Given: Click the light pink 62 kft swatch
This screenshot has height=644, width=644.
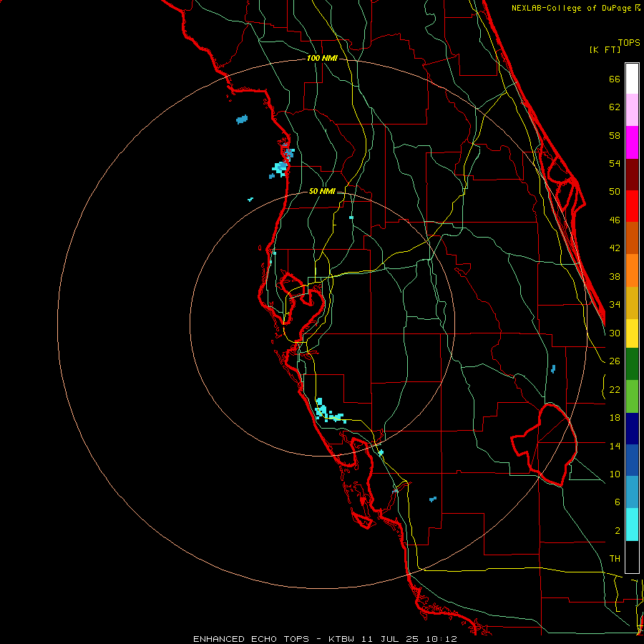Looking at the screenshot, I should tap(632, 109).
